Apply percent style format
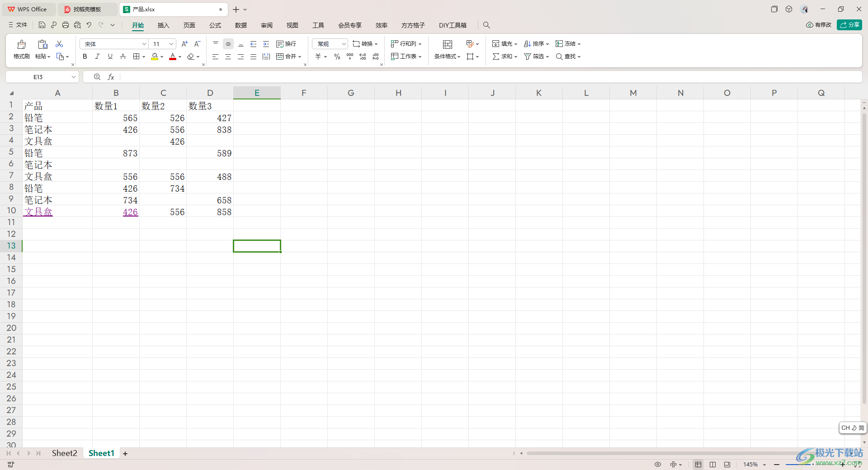The height and width of the screenshot is (470, 868). click(337, 56)
